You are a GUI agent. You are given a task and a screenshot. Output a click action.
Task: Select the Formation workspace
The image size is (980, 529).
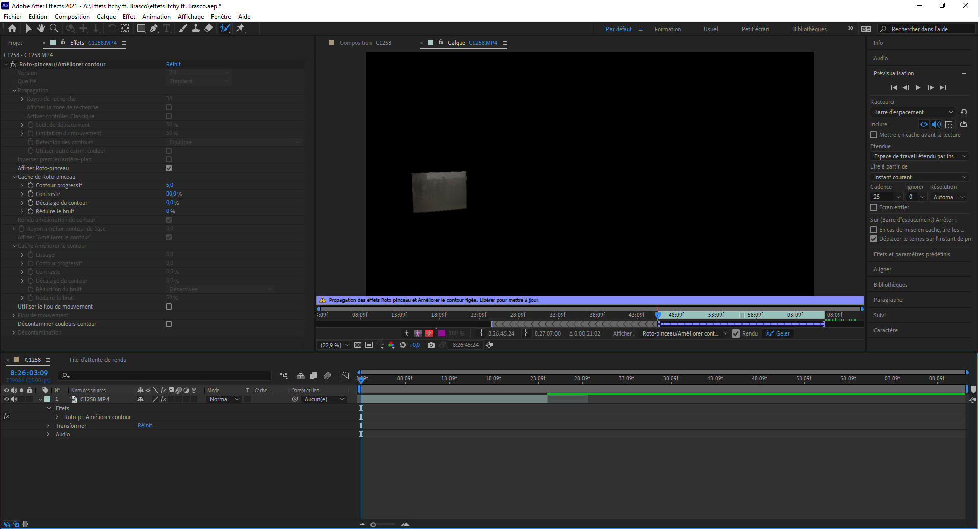(668, 29)
